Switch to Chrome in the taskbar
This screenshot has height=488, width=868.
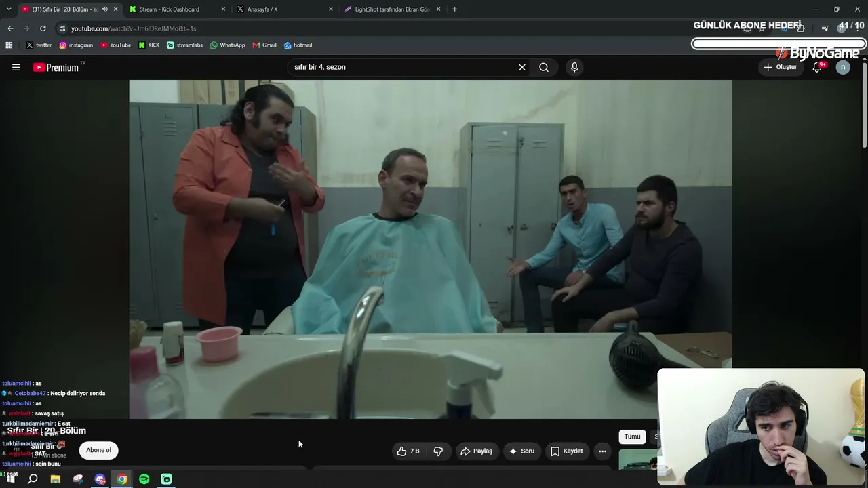coord(122,479)
